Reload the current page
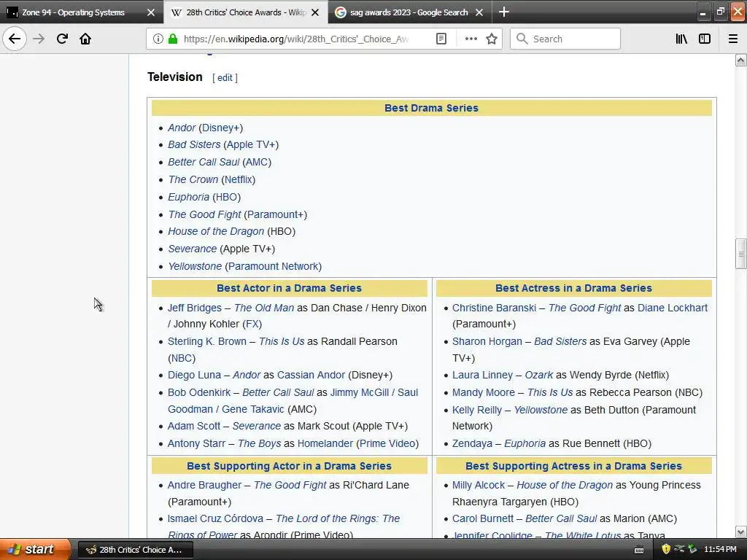 pyautogui.click(x=62, y=39)
